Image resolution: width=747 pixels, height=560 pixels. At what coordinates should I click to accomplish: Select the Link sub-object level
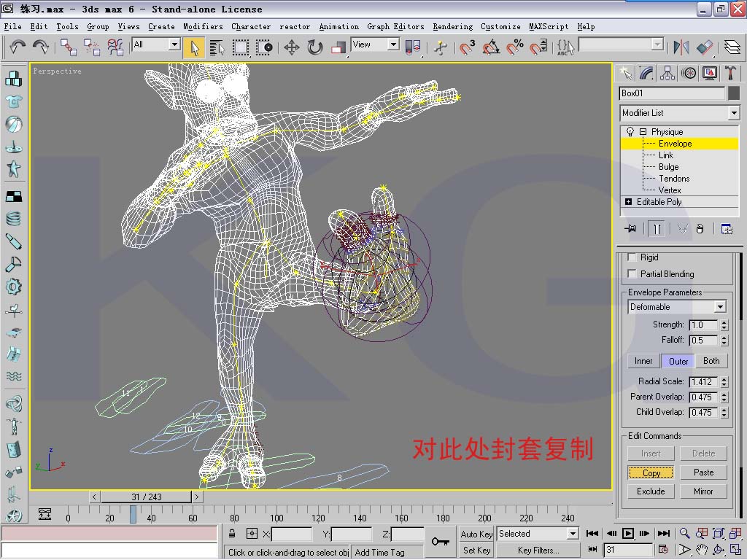tap(665, 155)
